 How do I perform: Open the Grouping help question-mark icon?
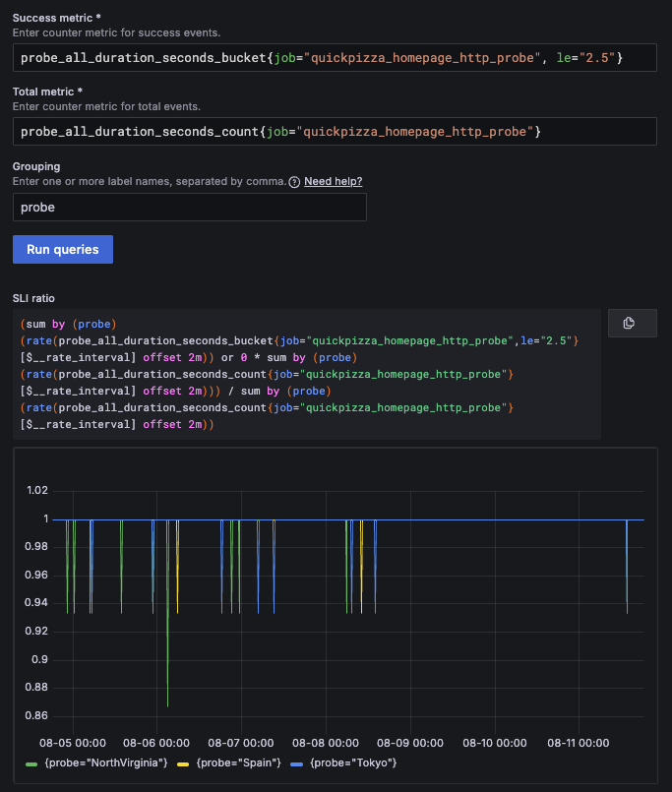pos(292,181)
